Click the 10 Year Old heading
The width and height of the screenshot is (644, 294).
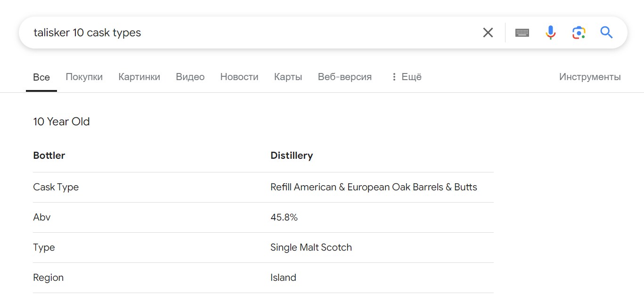[61, 122]
